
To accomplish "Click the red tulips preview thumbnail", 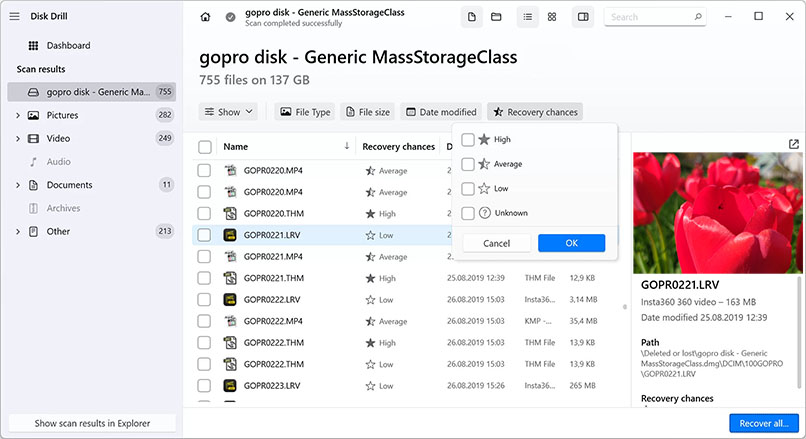I will point(719,207).
